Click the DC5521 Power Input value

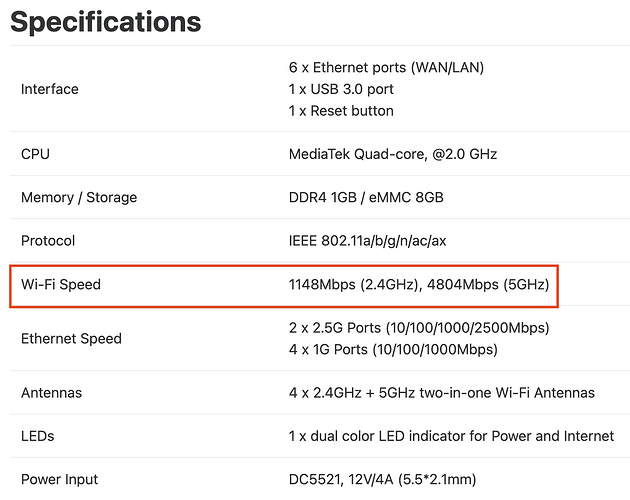pyautogui.click(x=382, y=480)
